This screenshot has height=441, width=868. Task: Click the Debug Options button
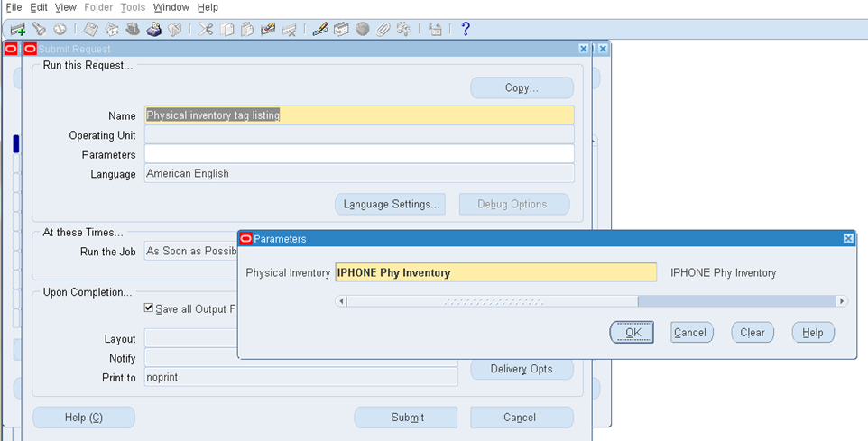pos(513,204)
